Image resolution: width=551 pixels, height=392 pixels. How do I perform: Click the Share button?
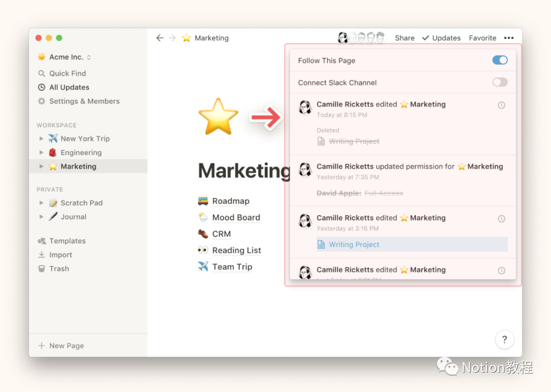click(405, 38)
